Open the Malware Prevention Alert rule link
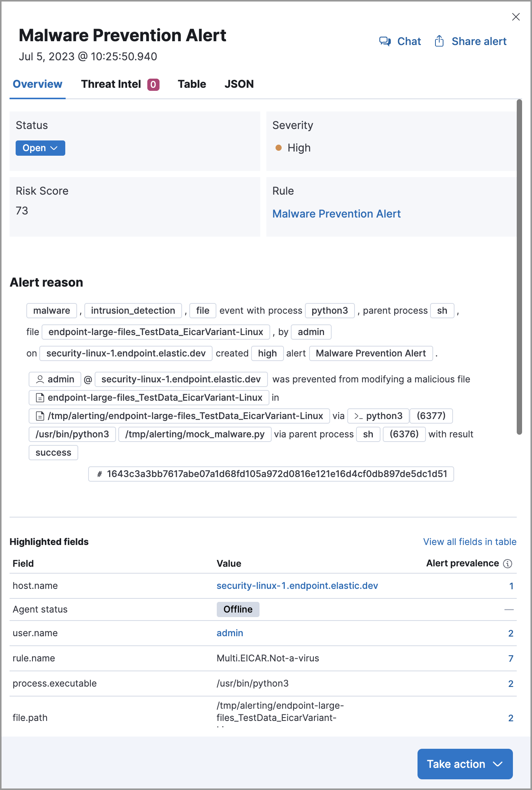 pyautogui.click(x=336, y=214)
